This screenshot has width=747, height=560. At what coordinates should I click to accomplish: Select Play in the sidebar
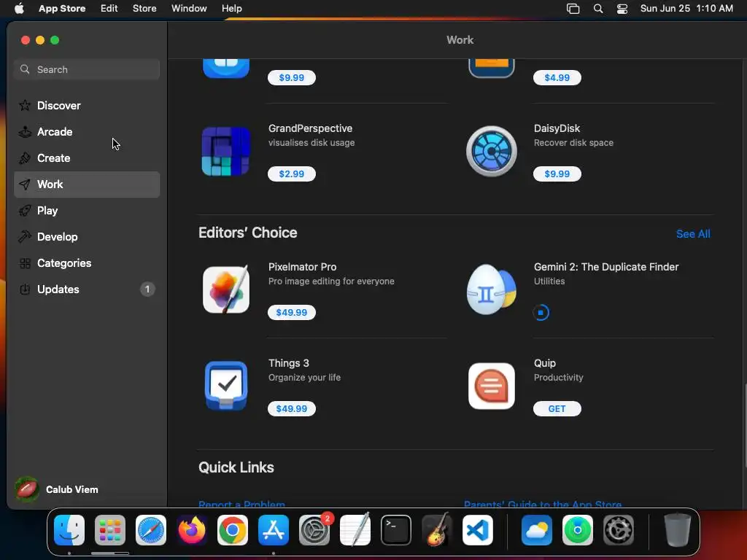(x=87, y=211)
